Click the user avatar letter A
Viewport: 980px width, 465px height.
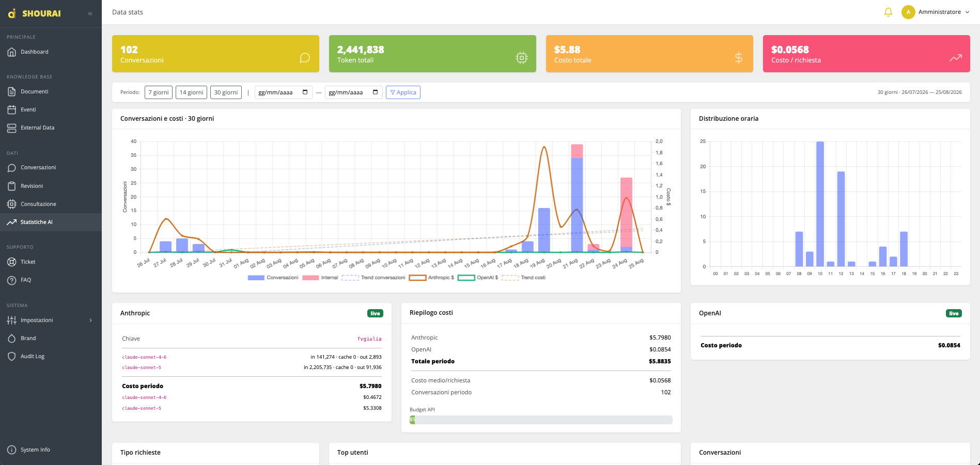point(908,12)
